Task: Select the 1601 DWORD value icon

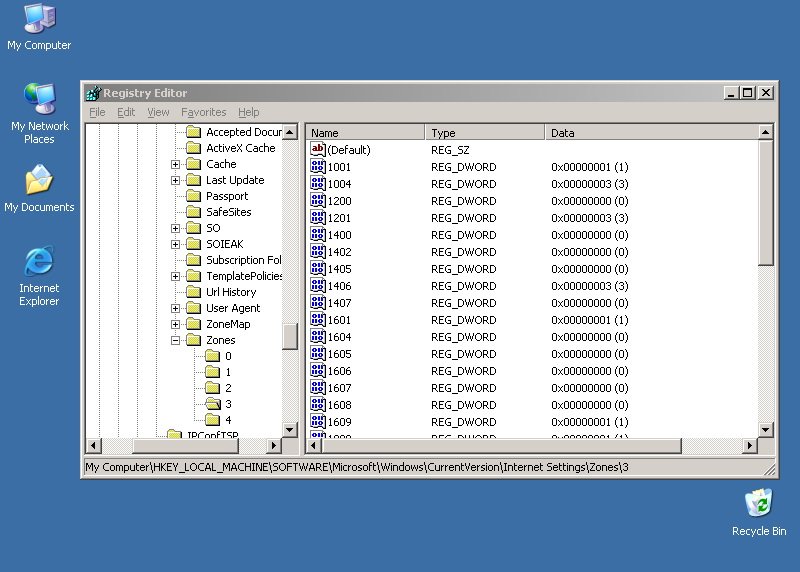Action: point(317,320)
